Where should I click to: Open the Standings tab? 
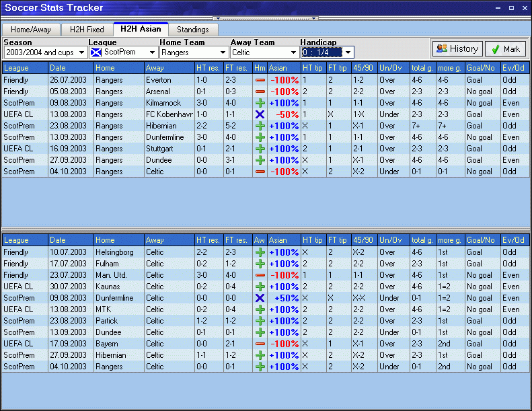click(192, 30)
